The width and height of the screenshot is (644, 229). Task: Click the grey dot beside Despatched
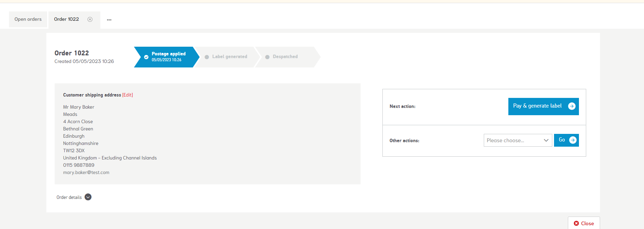tap(267, 57)
